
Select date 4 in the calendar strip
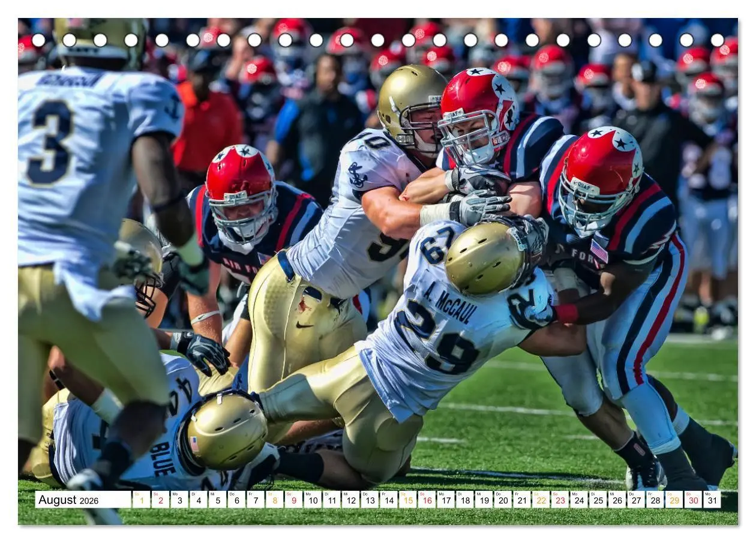click(x=198, y=500)
